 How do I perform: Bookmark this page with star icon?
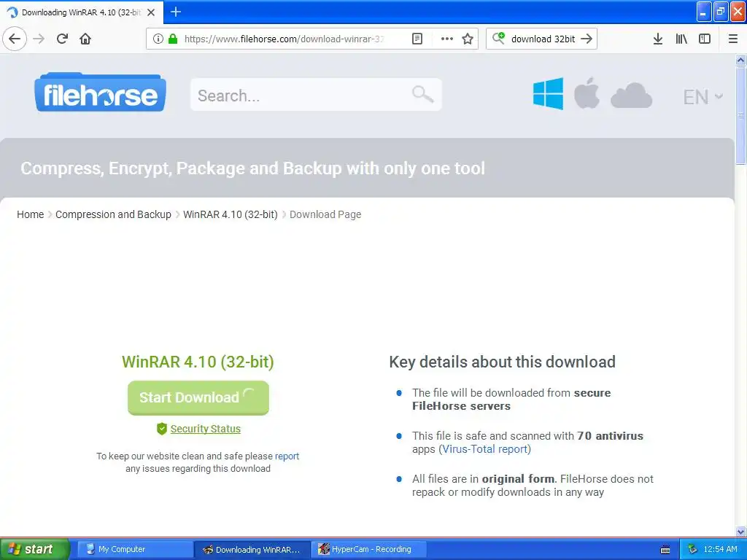(468, 39)
